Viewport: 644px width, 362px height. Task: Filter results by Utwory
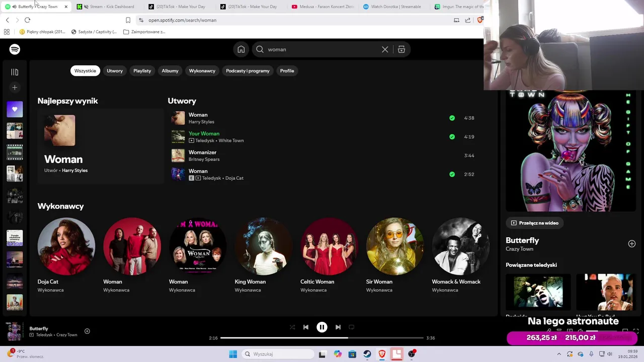tap(115, 71)
